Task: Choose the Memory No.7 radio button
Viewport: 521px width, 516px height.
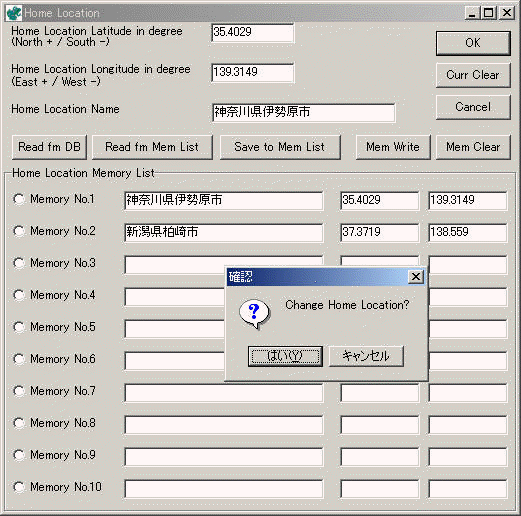Action: [x=19, y=391]
